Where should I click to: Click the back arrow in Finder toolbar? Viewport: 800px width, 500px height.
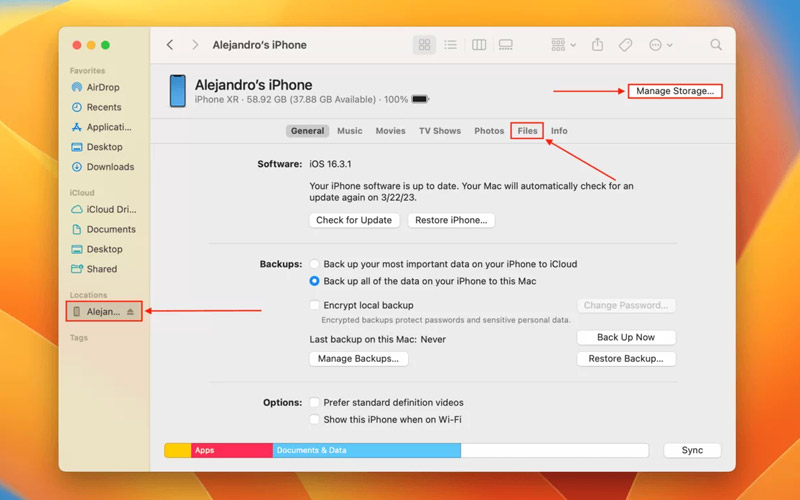[x=170, y=45]
